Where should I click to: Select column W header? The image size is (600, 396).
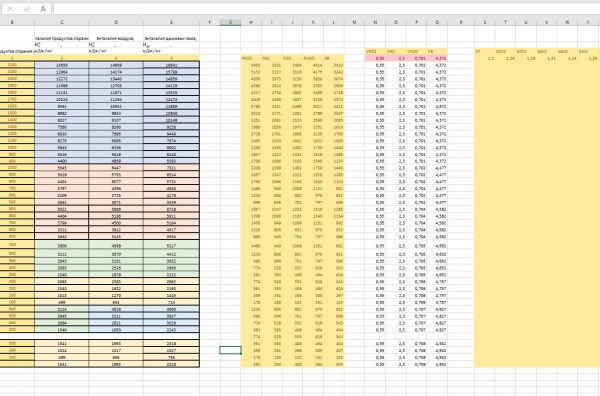click(x=567, y=22)
